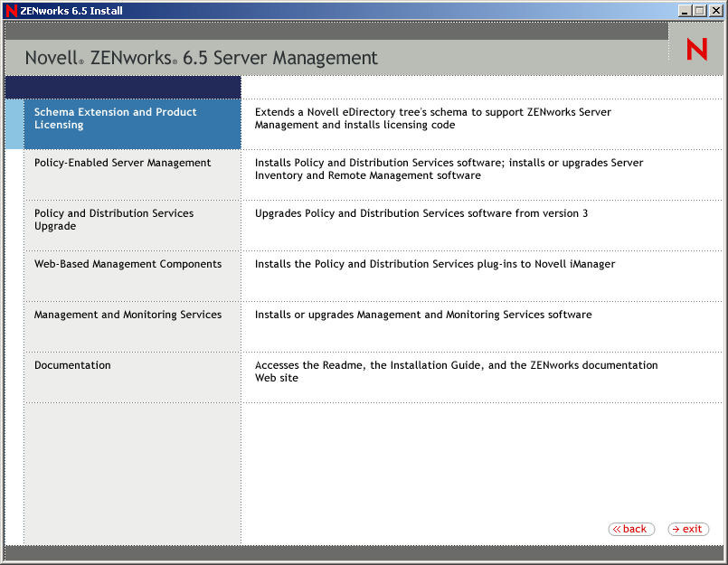Click the "back" button

[631, 529]
